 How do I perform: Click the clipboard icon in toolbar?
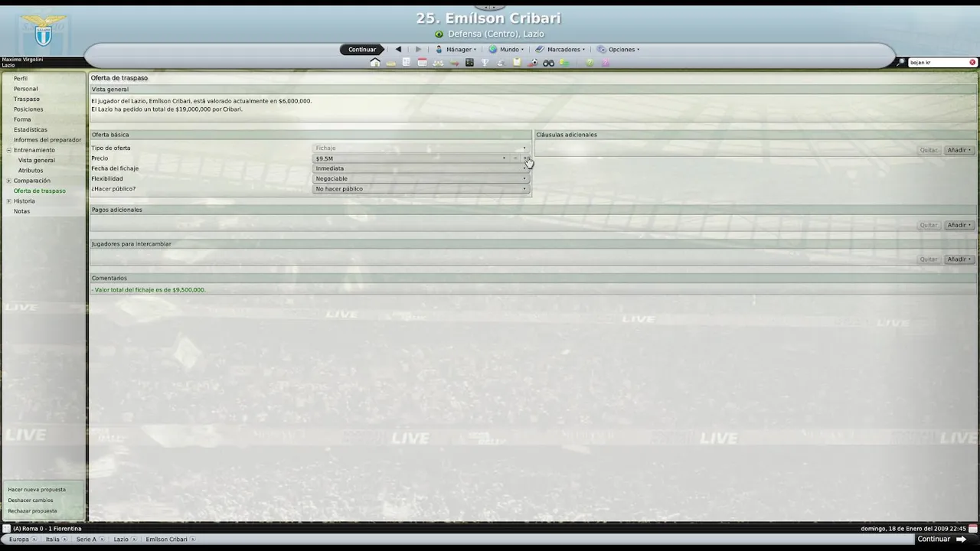(x=517, y=63)
